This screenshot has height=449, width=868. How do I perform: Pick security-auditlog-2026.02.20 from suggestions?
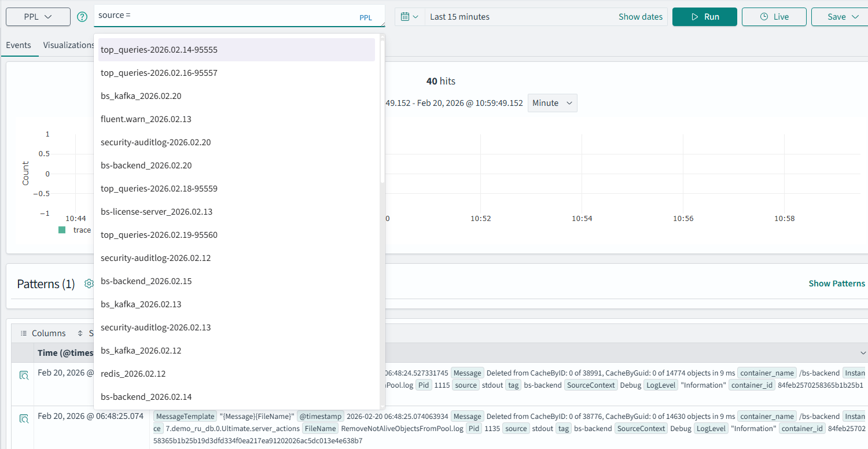[x=156, y=142]
